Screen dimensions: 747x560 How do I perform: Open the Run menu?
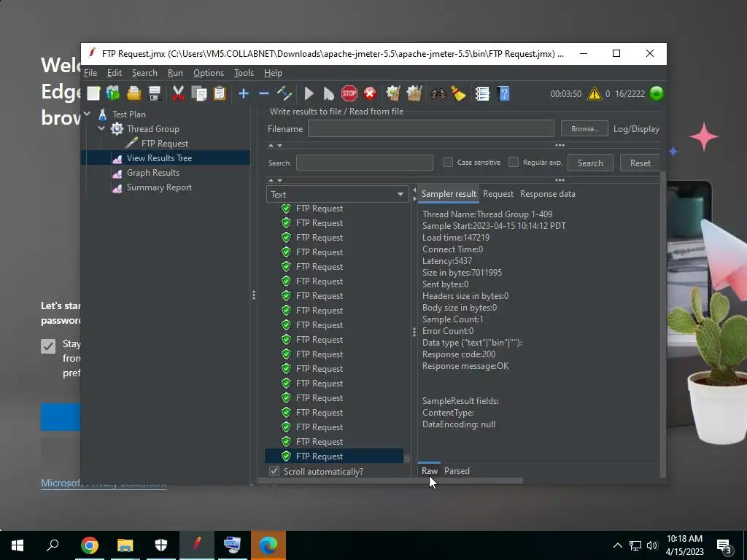tap(175, 73)
